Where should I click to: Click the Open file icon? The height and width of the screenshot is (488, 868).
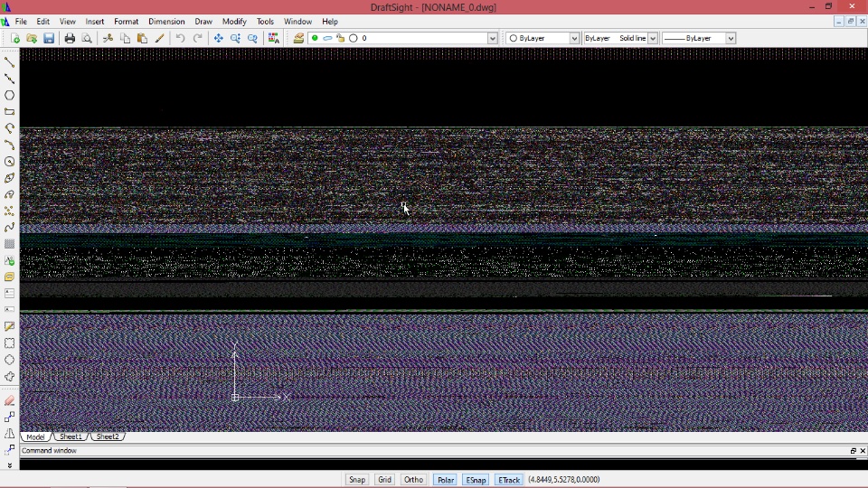(x=32, y=38)
